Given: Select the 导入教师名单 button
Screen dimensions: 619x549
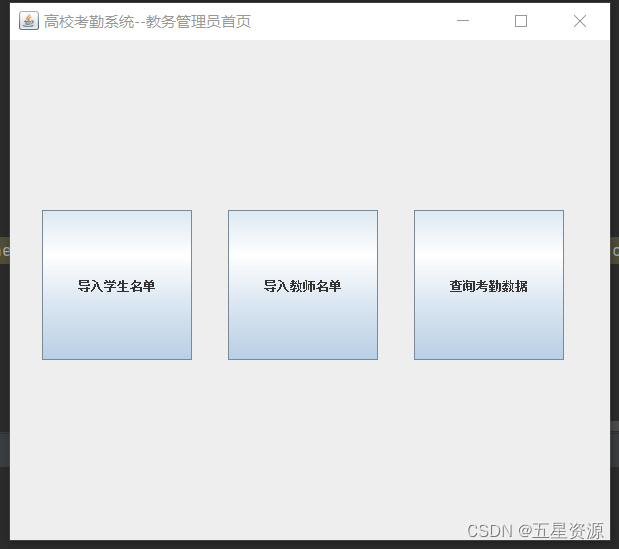Looking at the screenshot, I should pyautogui.click(x=303, y=285).
